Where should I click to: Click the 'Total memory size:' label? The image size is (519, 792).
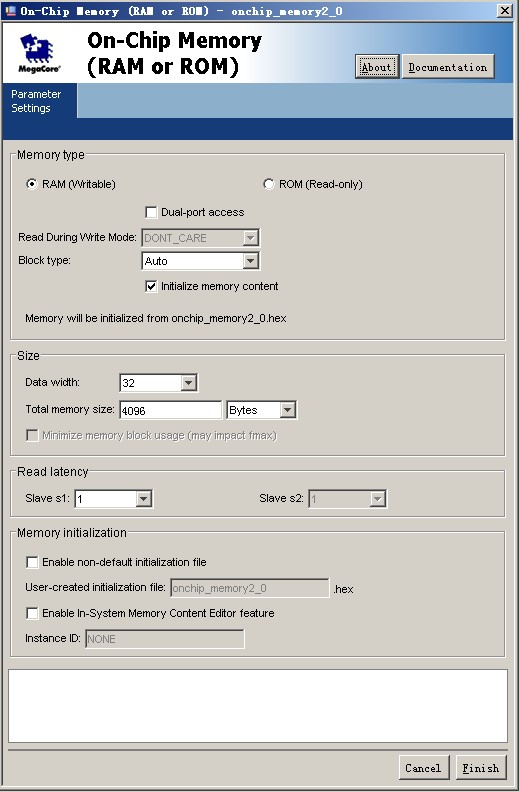[70, 409]
